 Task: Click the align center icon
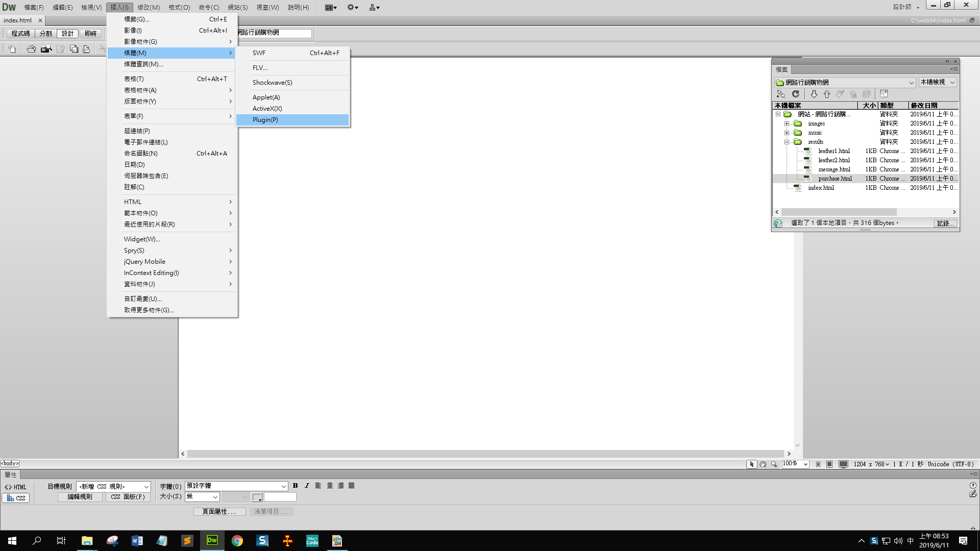click(x=330, y=486)
